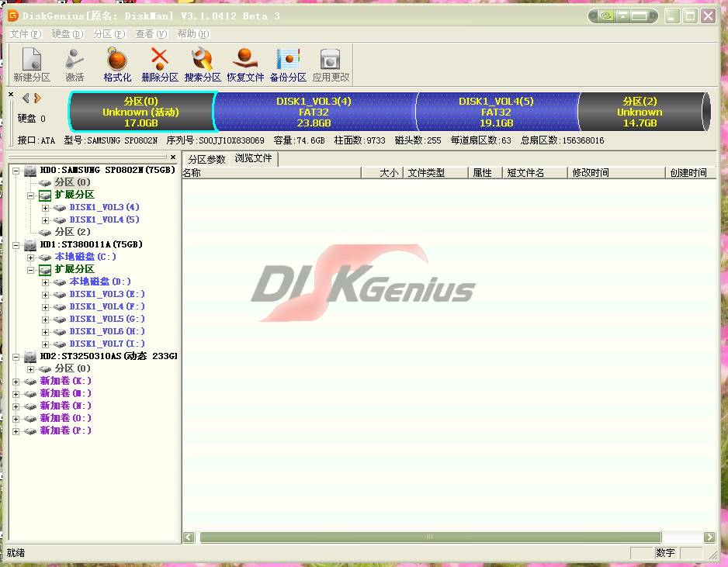
Task: Open the 文件(F) menu
Action: point(26,34)
